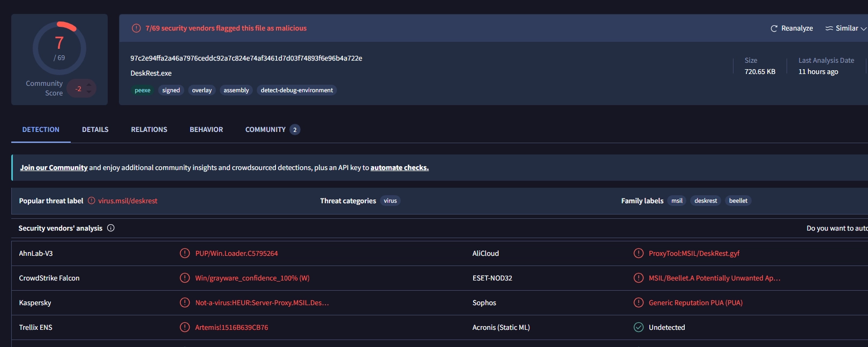Click AhnLab-V3 detection warning icon
Viewport: 868px width, 347px height.
pos(185,253)
